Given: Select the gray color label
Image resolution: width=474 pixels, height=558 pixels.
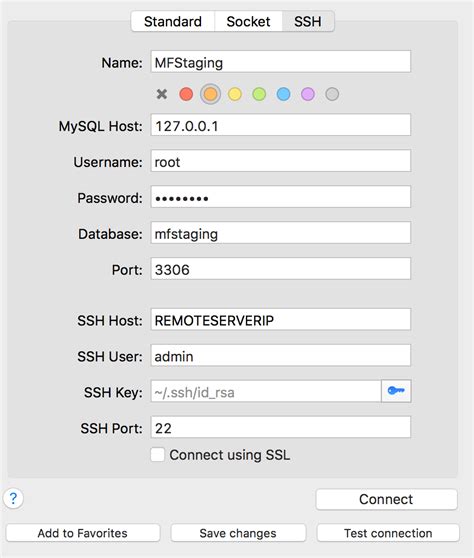Looking at the screenshot, I should click(332, 94).
